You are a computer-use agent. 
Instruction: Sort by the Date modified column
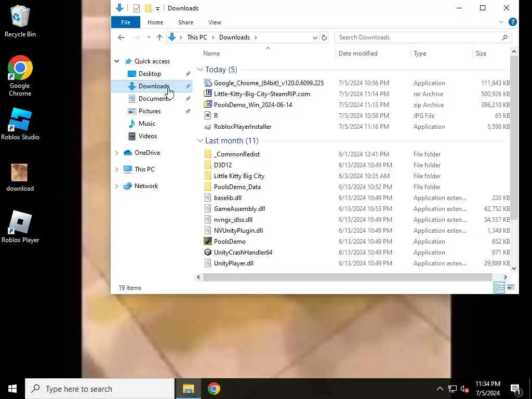[x=358, y=54]
